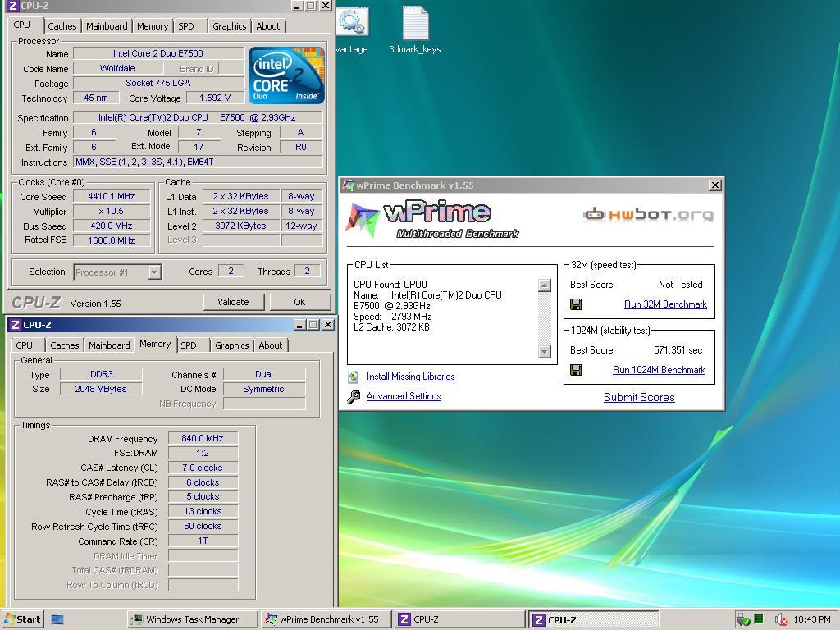The image size is (840, 630).
Task: Switch to wPrime Benchmark taskbar button
Action: 326,620
